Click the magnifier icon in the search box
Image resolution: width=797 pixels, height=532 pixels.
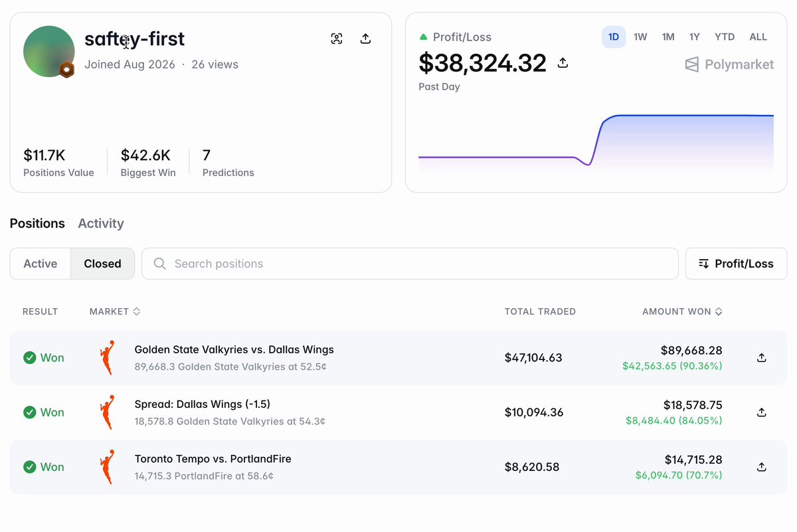[160, 264]
